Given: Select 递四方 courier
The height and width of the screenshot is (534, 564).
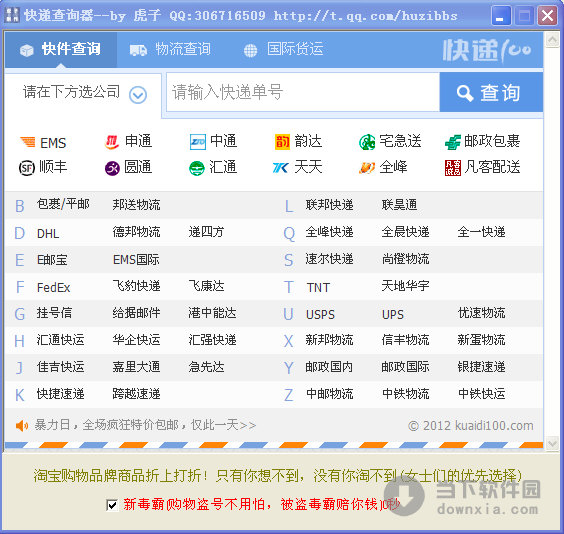Looking at the screenshot, I should pyautogui.click(x=206, y=232).
